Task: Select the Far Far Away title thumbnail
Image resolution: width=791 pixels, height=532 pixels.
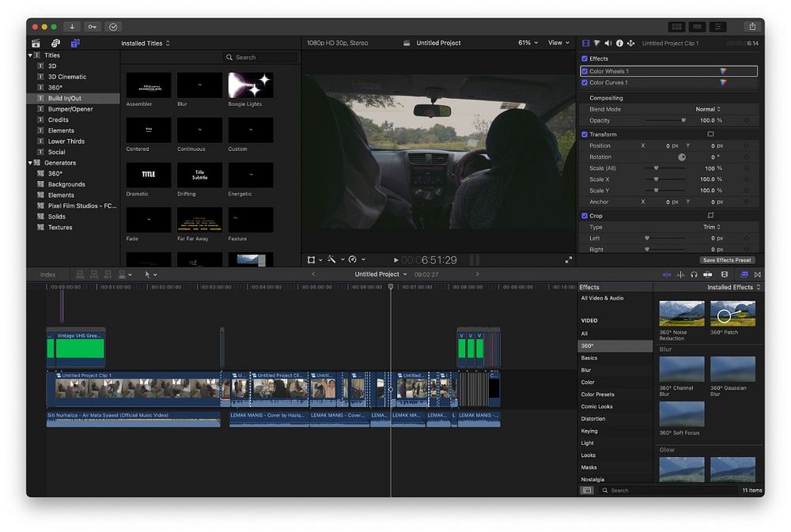Action: [199, 220]
